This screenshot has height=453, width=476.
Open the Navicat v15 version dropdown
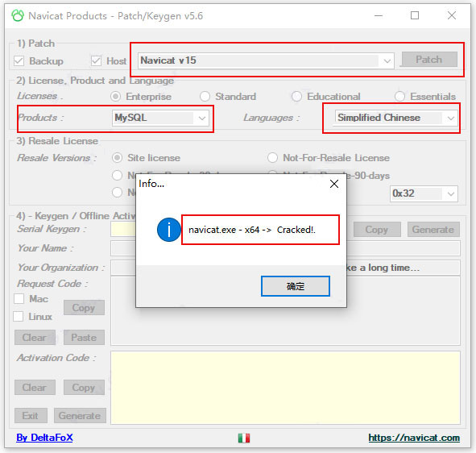(x=266, y=60)
